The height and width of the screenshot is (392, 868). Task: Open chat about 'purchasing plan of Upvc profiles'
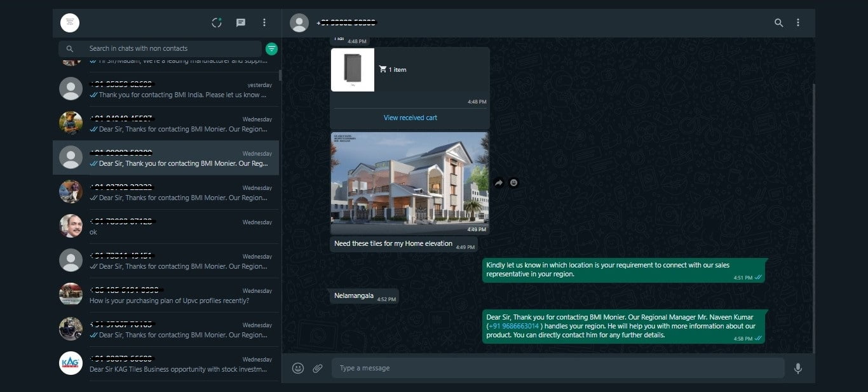click(166, 295)
